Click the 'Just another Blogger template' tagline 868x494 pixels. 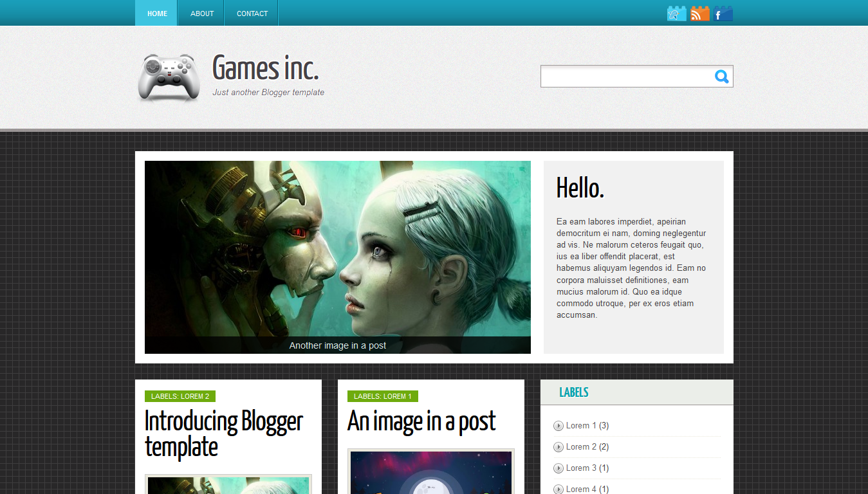[268, 93]
